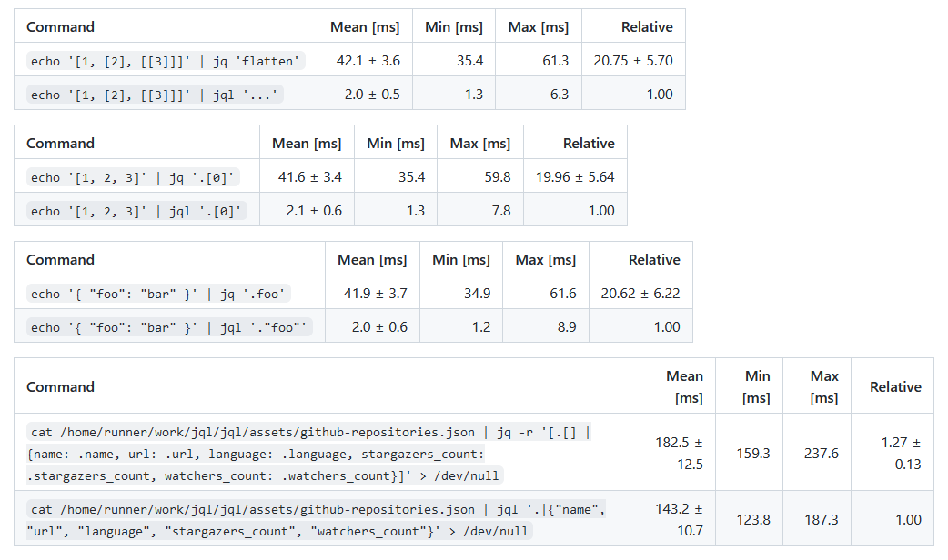The image size is (948, 560).
Task: Click Max [ms] header in third table
Action: click(545, 259)
